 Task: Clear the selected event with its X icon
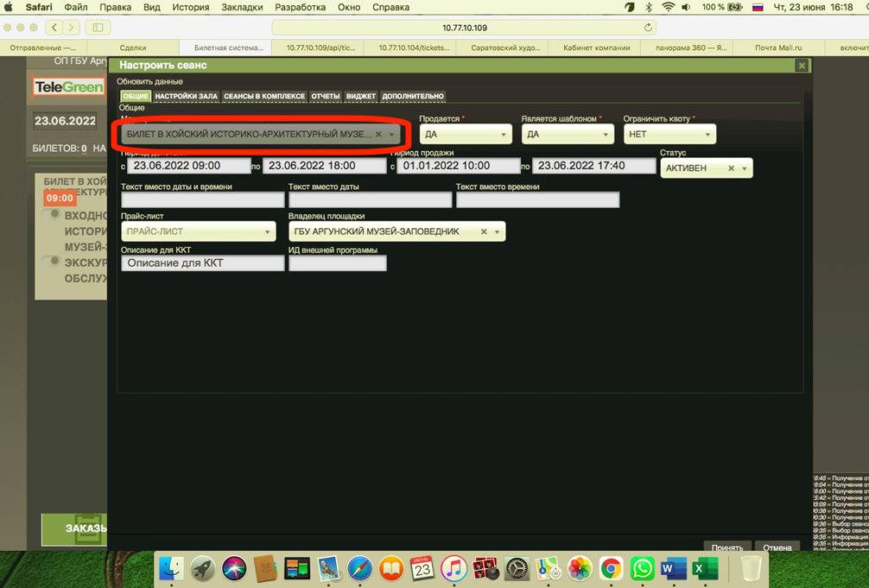(x=378, y=135)
